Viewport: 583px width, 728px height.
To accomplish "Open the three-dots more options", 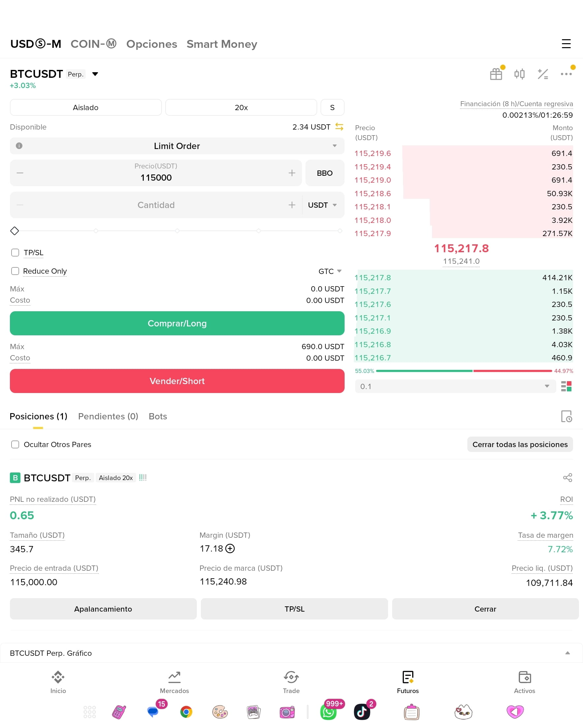I will 566,74.
